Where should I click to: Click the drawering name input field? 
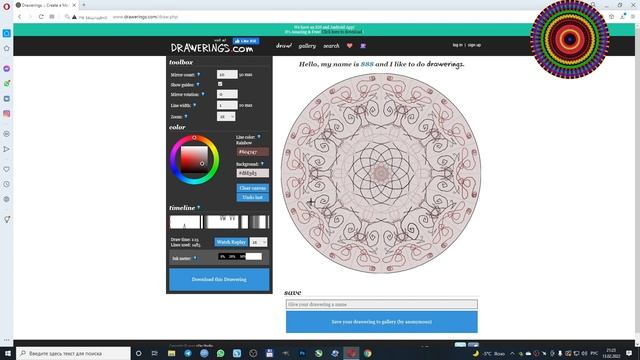pos(382,304)
